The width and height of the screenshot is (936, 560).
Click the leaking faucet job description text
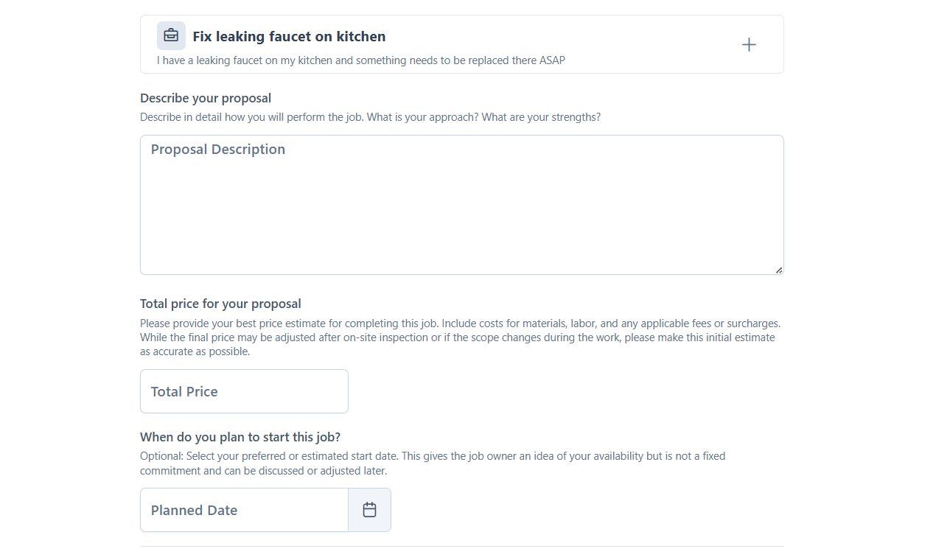[x=361, y=60]
